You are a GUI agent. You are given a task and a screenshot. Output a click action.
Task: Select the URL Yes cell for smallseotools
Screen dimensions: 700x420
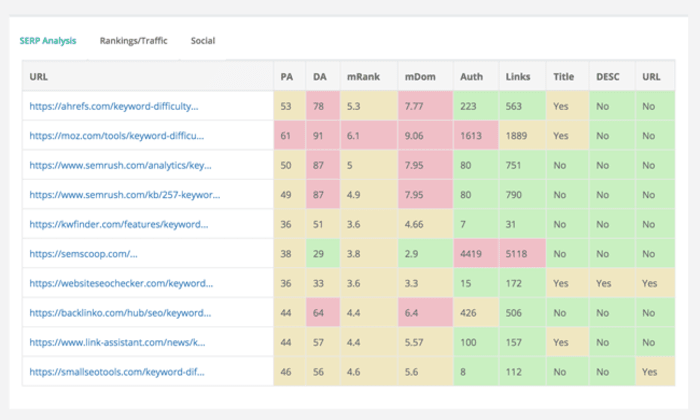(655, 372)
